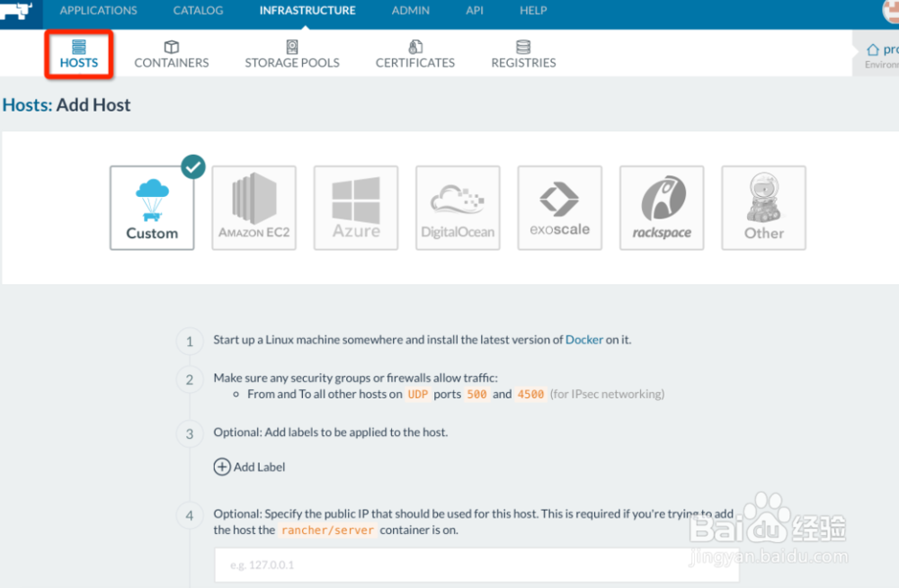Open the Infrastructure menu
899x588 pixels.
tap(307, 10)
